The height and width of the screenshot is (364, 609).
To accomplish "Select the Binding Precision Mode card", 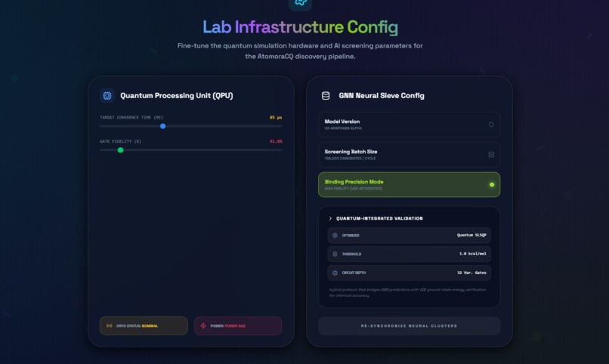I will tap(409, 185).
